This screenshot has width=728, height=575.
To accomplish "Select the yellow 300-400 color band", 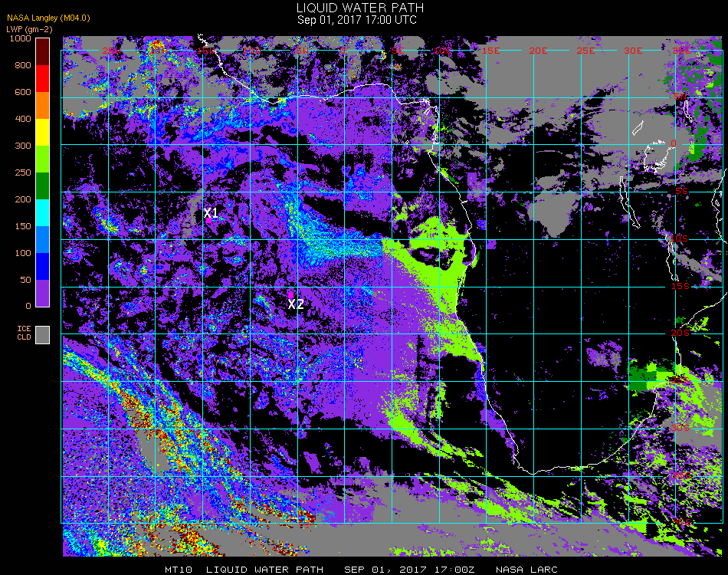I will (43, 133).
